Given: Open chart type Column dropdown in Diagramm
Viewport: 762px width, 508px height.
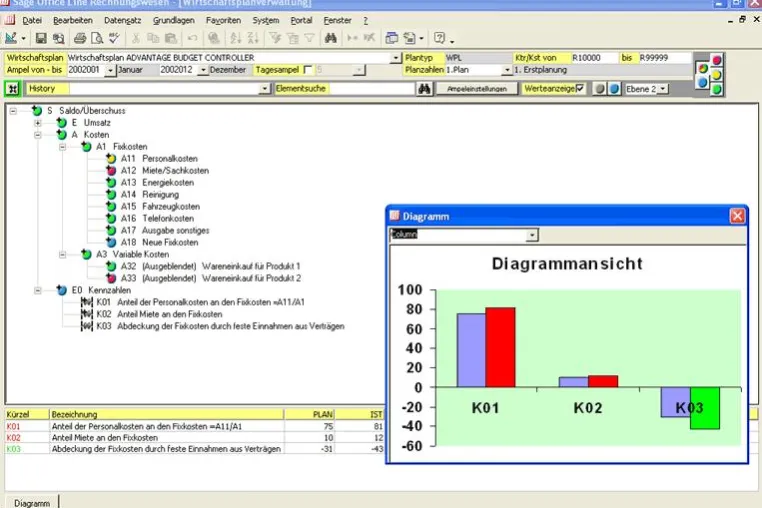Looking at the screenshot, I should click(x=532, y=235).
